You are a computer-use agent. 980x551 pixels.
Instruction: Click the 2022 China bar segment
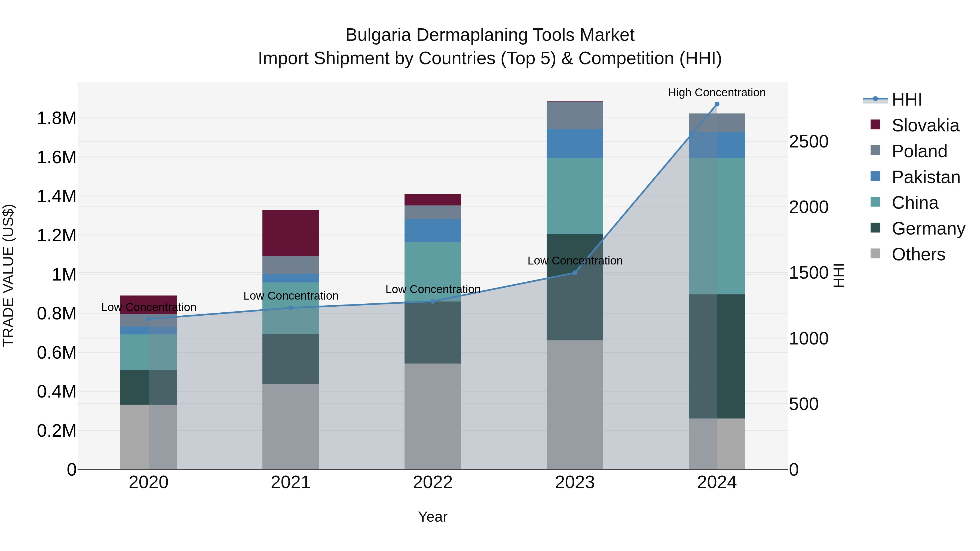(433, 272)
